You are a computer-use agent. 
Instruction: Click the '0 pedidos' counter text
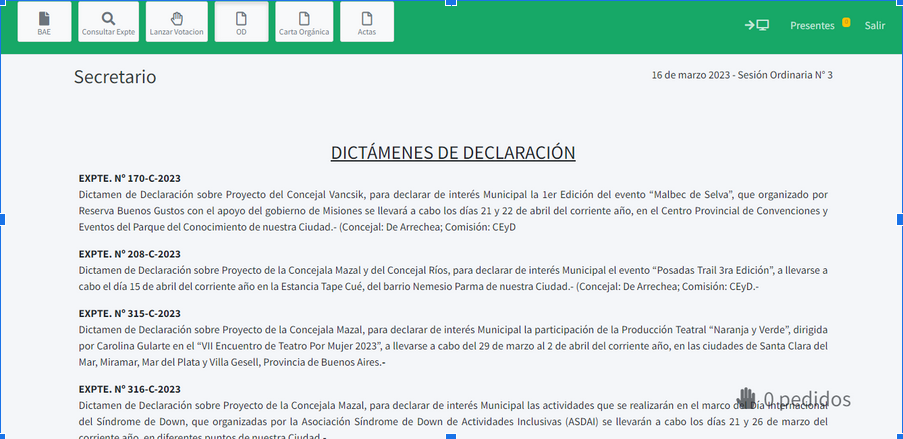coord(807,399)
